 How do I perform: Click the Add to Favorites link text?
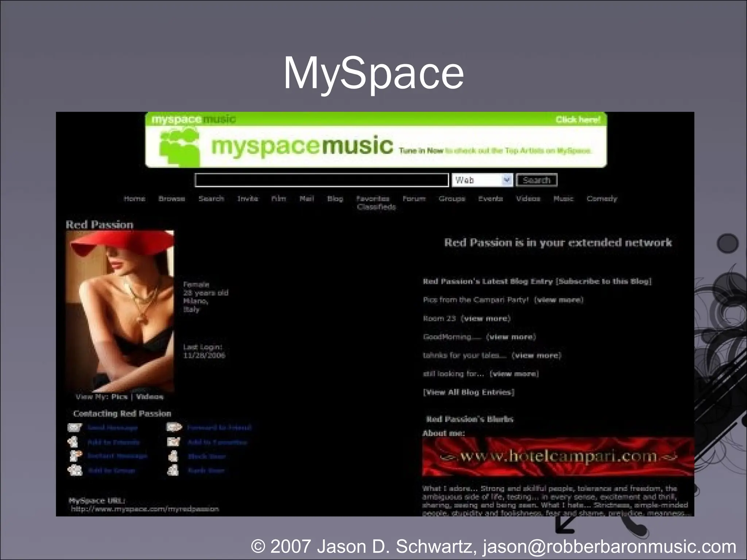[x=217, y=442]
